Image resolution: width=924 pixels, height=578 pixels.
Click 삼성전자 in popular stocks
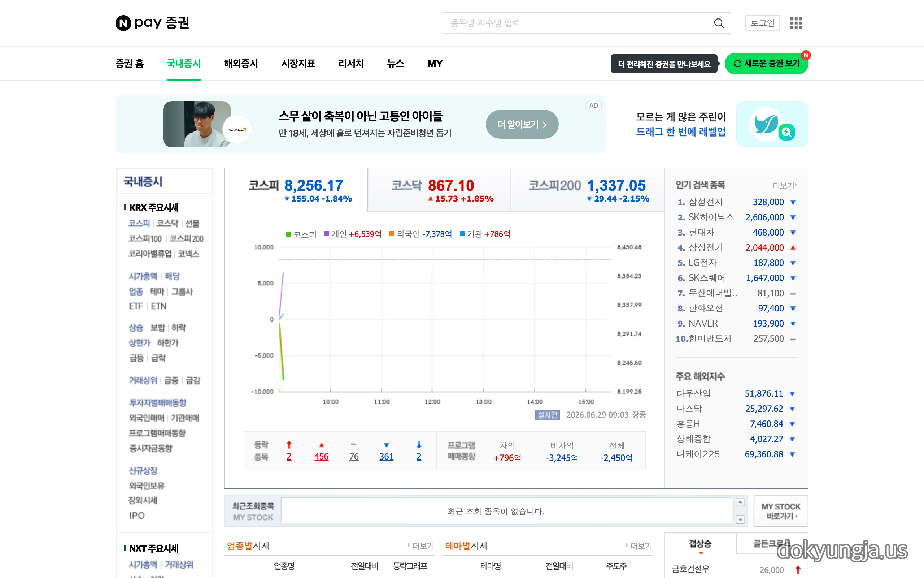click(706, 202)
